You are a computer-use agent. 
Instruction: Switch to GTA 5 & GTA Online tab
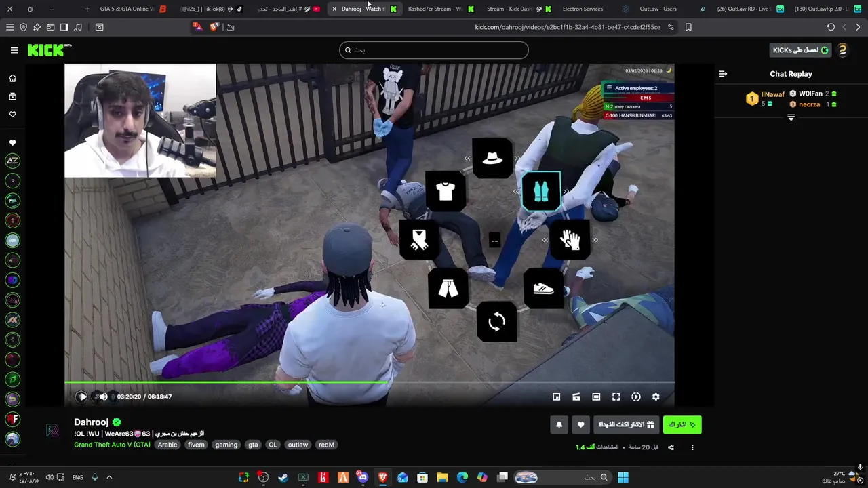pyautogui.click(x=133, y=9)
